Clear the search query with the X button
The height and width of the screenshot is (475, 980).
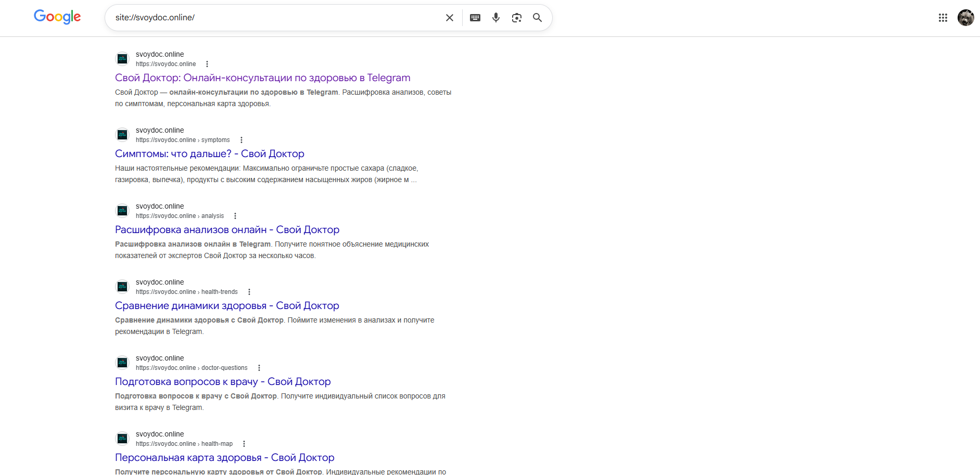pyautogui.click(x=450, y=18)
